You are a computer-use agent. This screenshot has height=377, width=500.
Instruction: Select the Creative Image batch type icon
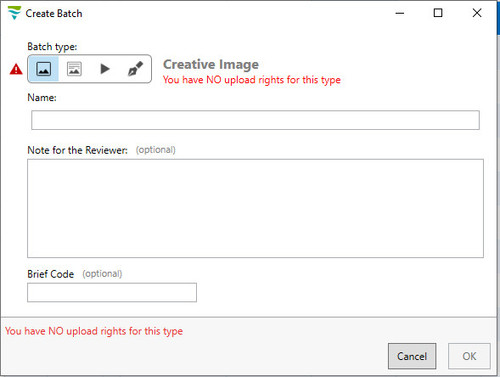(43, 69)
